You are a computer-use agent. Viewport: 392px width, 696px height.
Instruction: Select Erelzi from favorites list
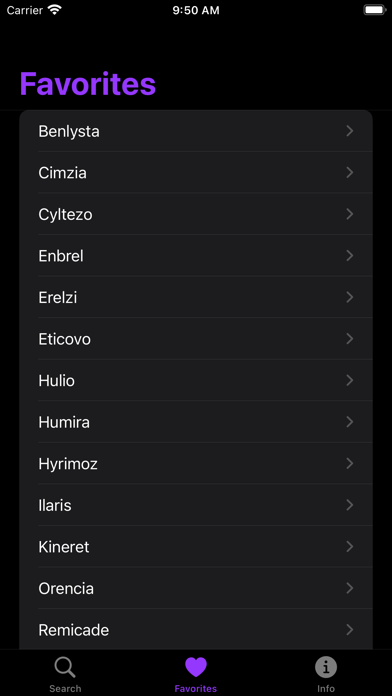196,297
